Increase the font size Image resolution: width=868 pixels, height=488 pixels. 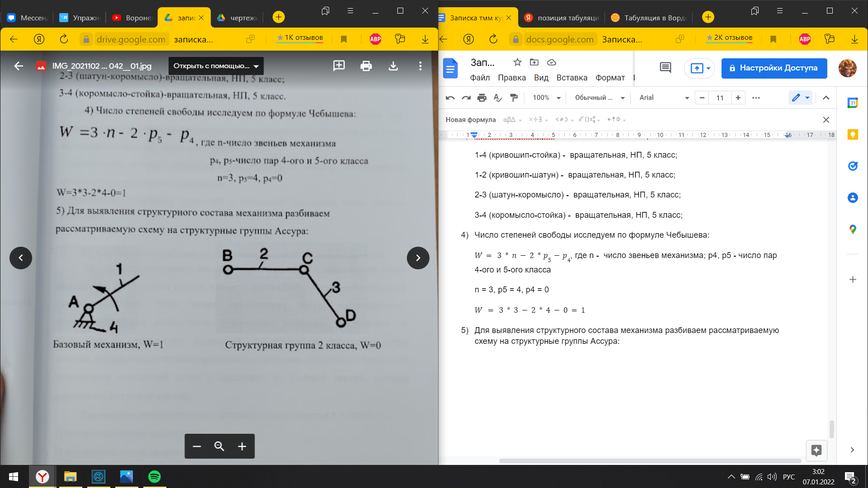738,98
